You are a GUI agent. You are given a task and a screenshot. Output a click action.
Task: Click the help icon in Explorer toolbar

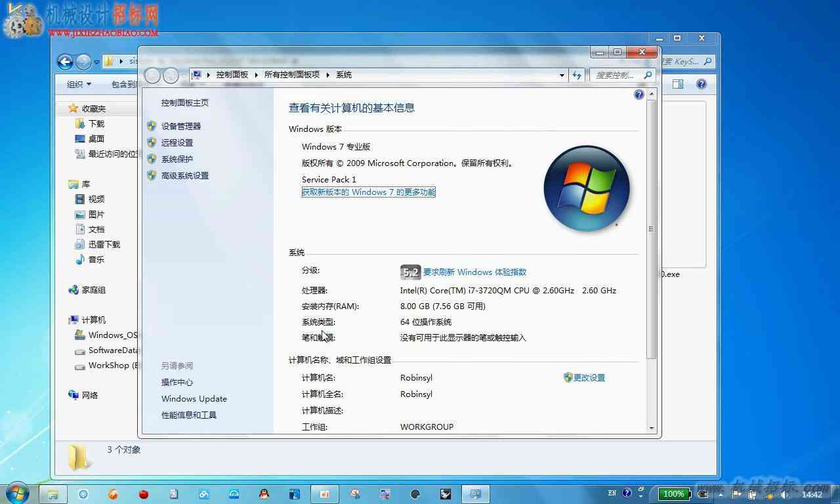(702, 84)
